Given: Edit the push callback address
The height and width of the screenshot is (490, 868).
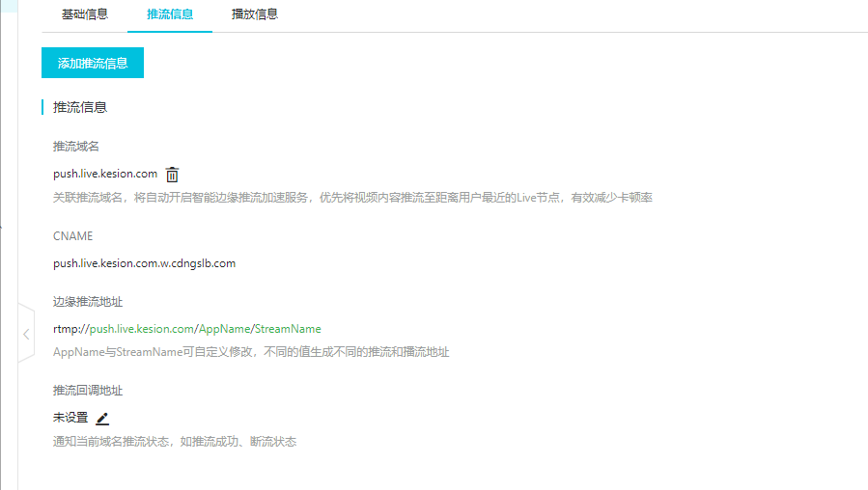Looking at the screenshot, I should coord(102,419).
